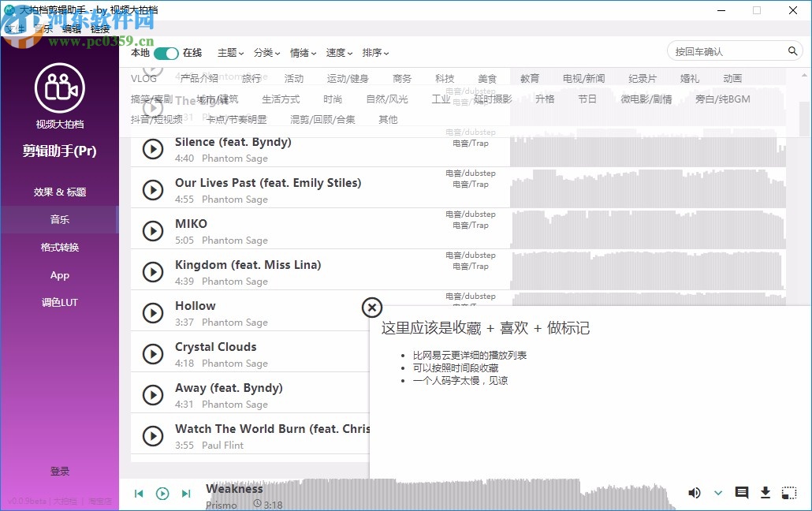
Task: Filter by VLOG category
Action: 143,78
